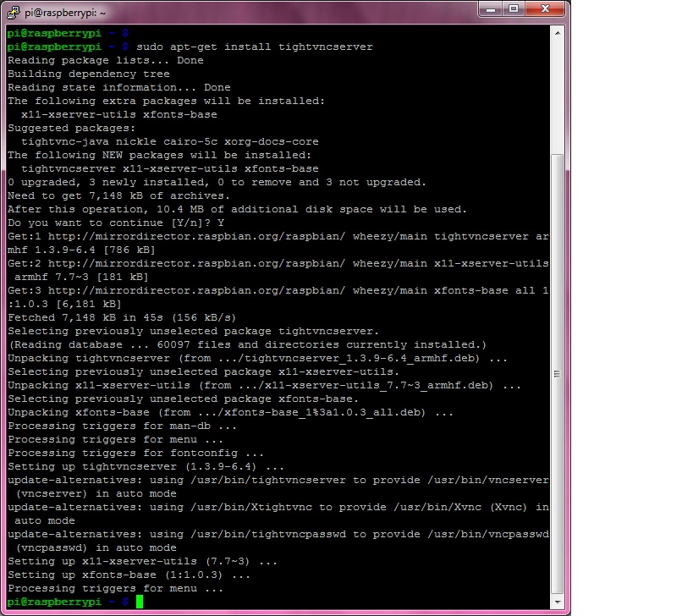Click the scrollbar track above the thumb

[557, 93]
